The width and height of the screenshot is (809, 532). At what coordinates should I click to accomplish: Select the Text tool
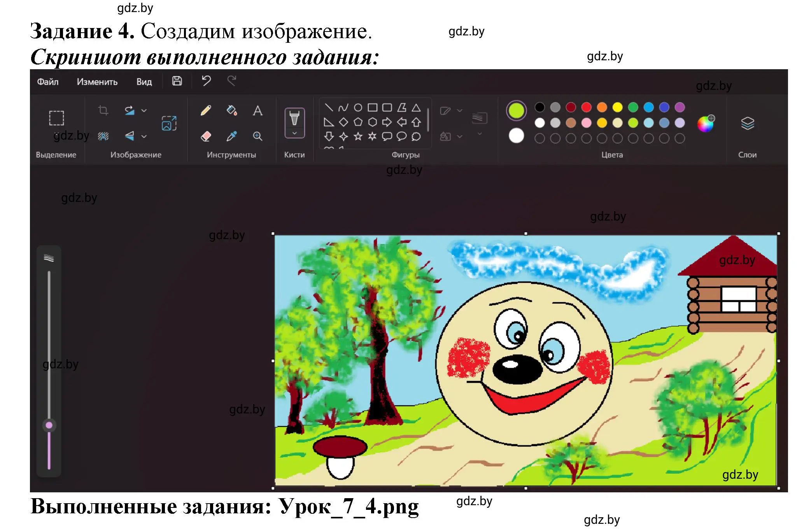pos(257,110)
